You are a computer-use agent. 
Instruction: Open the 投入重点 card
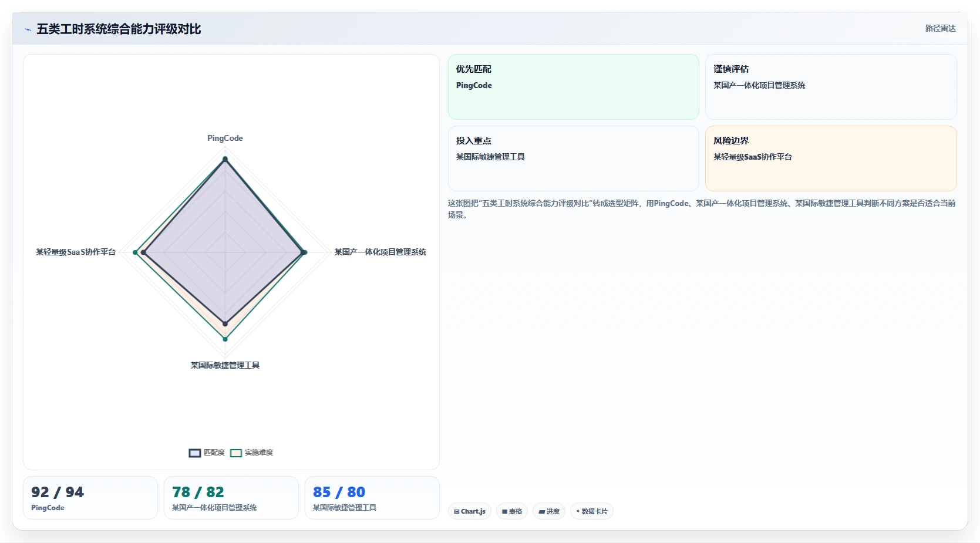click(573, 158)
